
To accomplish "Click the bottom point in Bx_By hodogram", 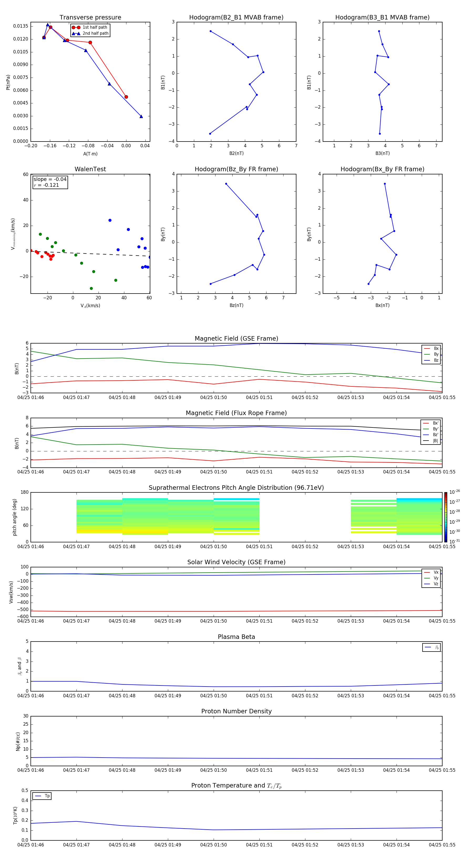I will tap(368, 284).
